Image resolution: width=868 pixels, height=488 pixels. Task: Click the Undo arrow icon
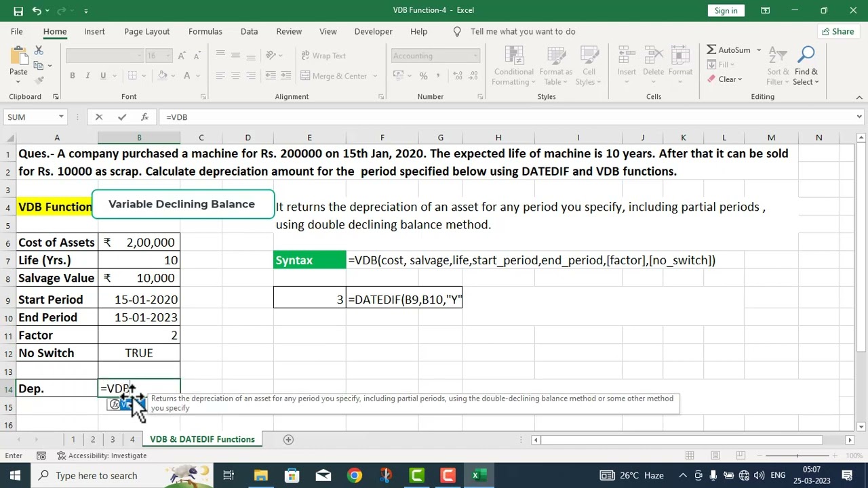pos(37,11)
